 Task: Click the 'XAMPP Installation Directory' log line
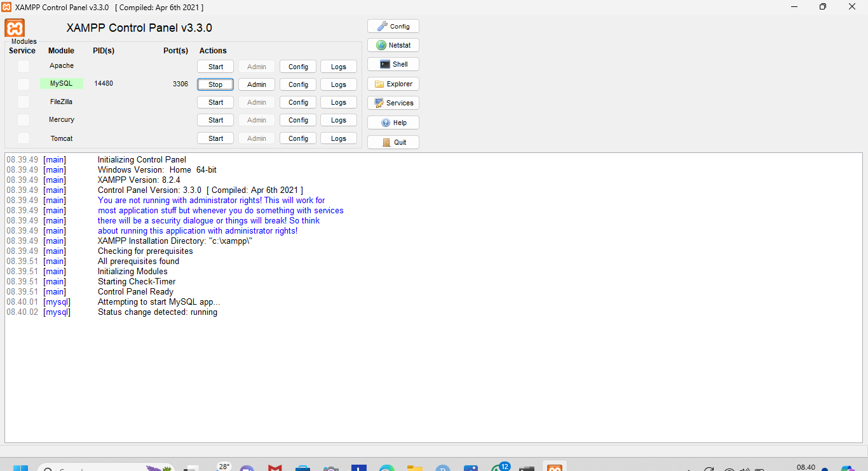tap(175, 241)
